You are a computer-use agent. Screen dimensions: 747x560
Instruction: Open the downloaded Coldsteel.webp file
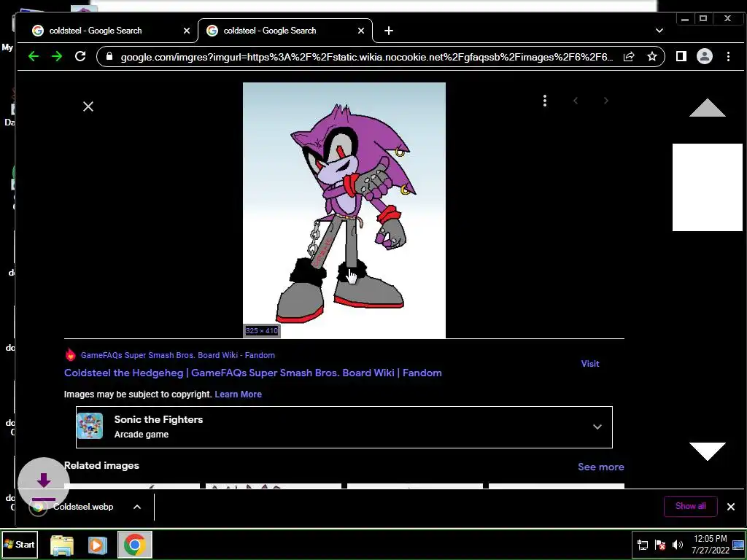pos(83,507)
